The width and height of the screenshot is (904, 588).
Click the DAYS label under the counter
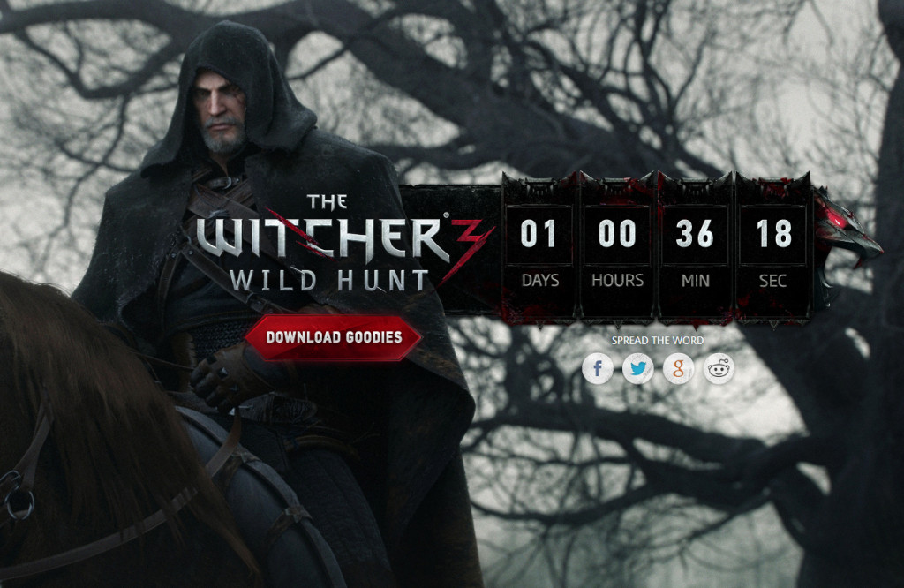click(540, 281)
